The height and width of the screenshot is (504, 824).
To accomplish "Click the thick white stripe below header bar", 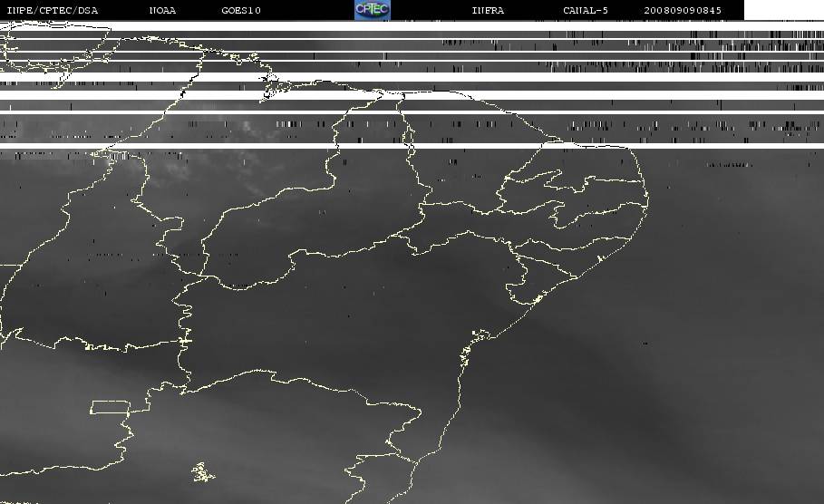I will click(412, 27).
